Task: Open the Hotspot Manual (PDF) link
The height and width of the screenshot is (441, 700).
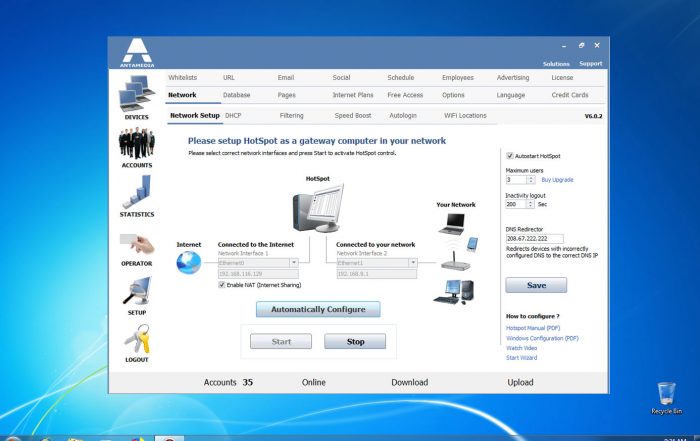Action: (533, 328)
